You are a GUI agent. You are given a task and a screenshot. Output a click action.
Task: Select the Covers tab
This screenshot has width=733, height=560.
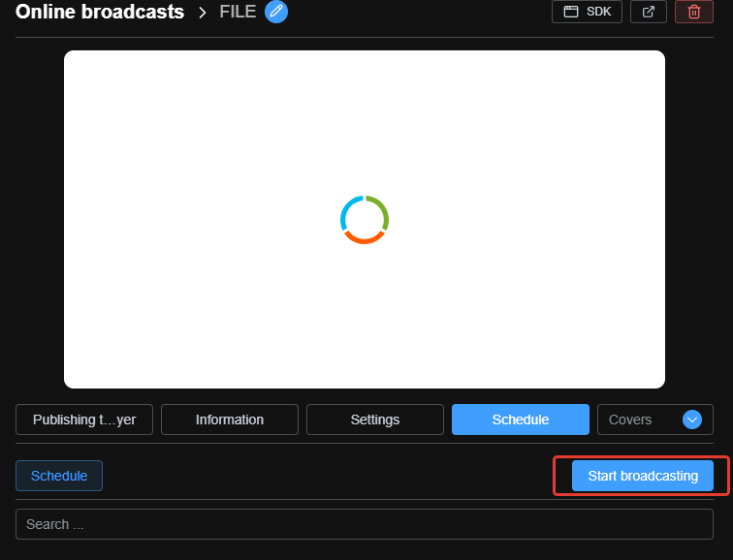(630, 420)
